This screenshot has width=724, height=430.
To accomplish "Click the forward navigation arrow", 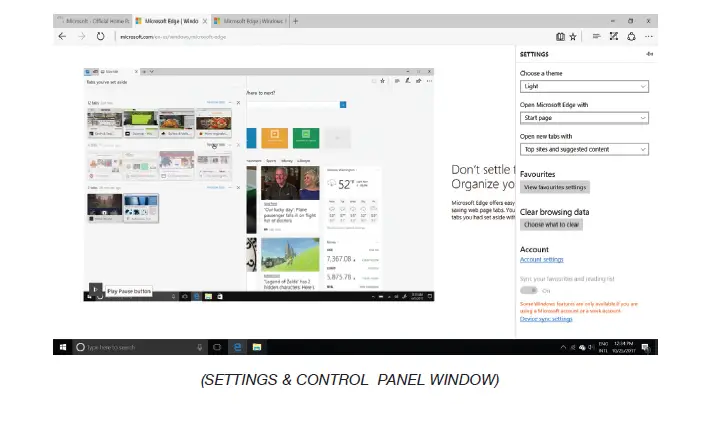I will click(x=81, y=36).
